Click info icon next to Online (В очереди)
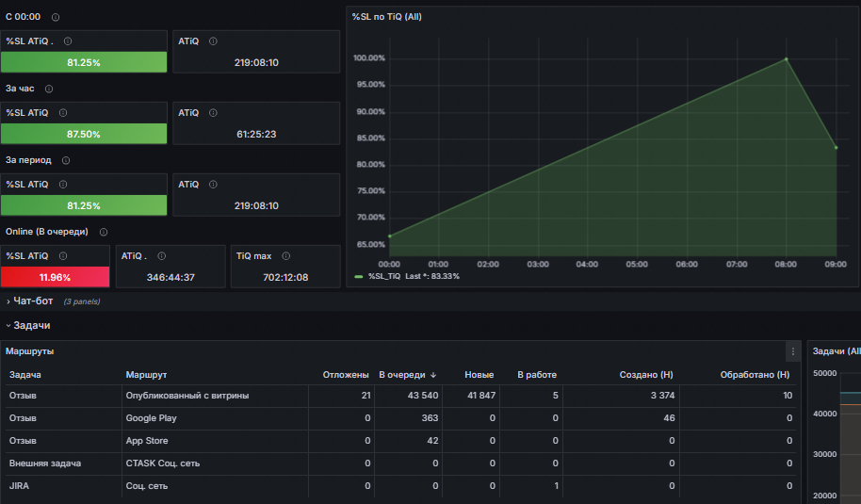 pos(104,232)
